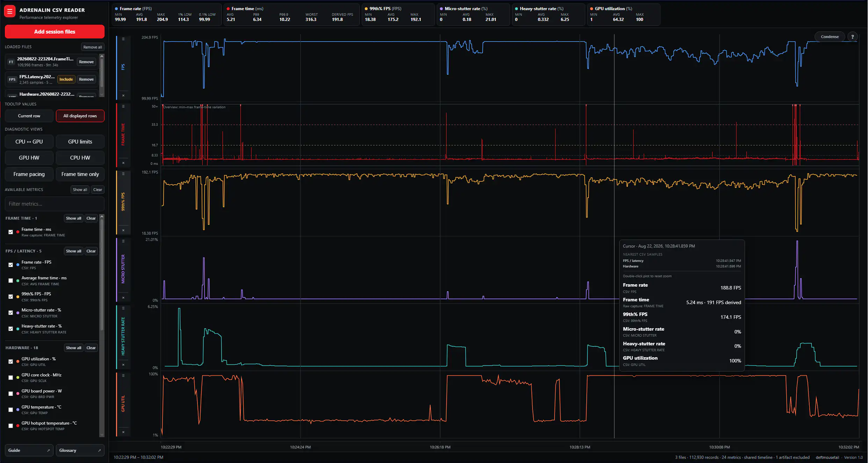The height and width of the screenshot is (463, 868).
Task: Click the Filter metrics input field
Action: (55, 204)
